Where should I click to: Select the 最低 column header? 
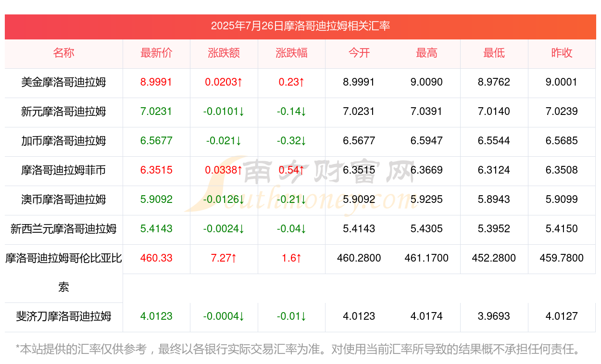click(494, 53)
